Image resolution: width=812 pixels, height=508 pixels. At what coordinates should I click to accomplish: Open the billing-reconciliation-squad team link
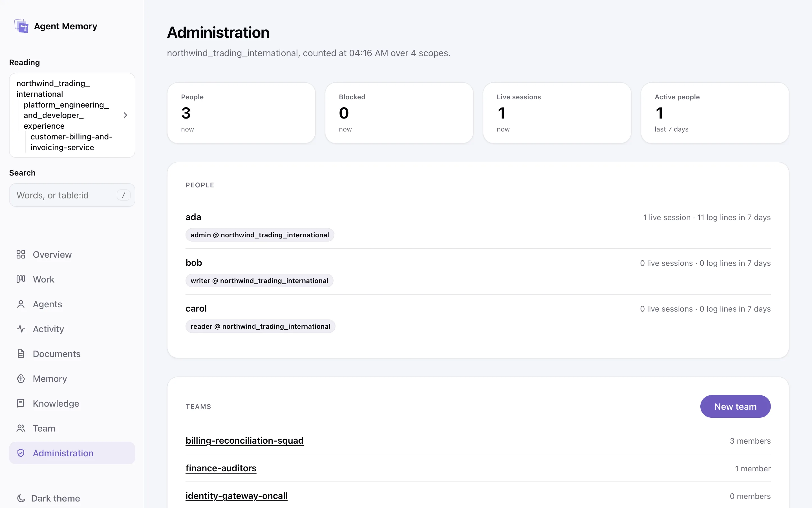click(244, 441)
